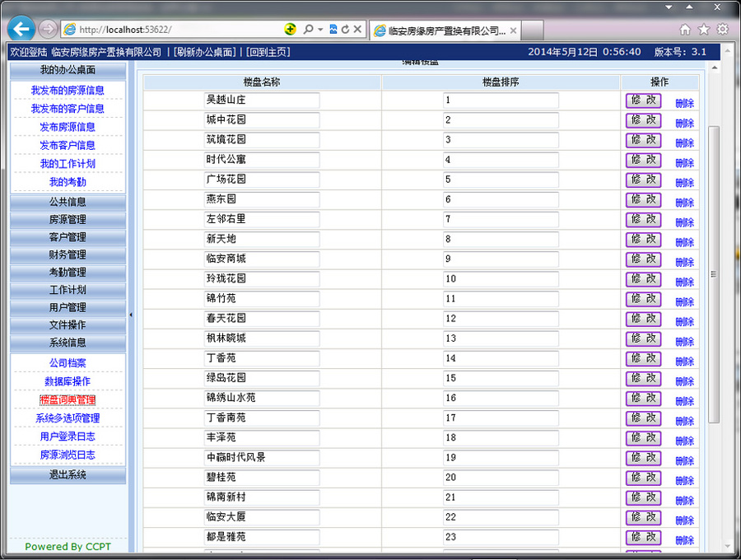The width and height of the screenshot is (741, 560).
Task: Expand the 文件操作 menu section
Action: point(68,325)
